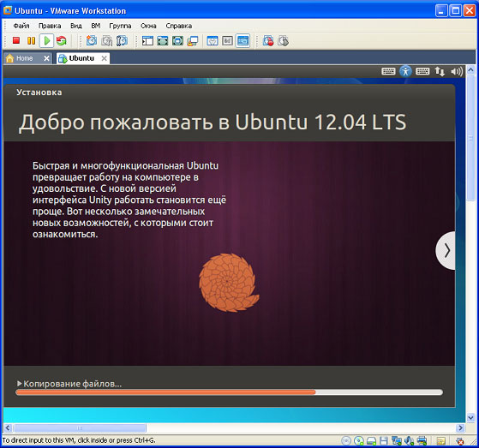Open the Группа menu

[x=120, y=26]
